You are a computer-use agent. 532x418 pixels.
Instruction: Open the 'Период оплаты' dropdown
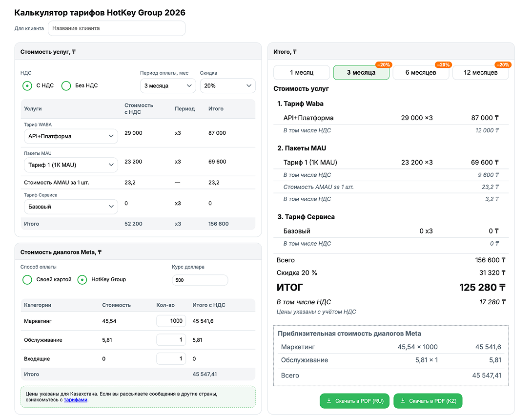(168, 86)
